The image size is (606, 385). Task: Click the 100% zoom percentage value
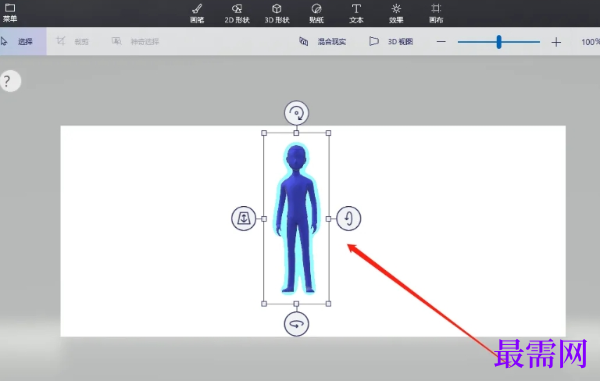click(x=591, y=42)
